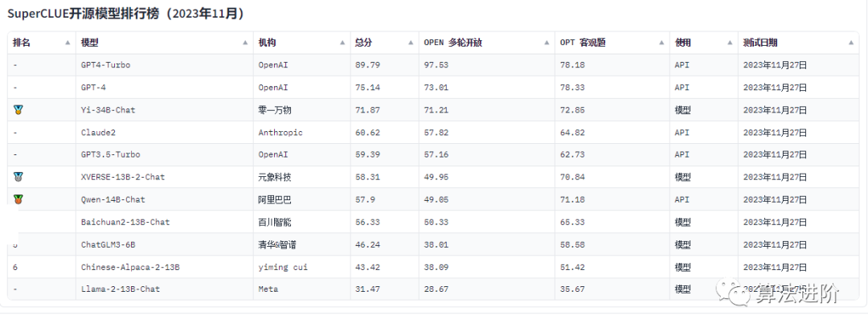Viewport: 868px width, 332px height.
Task: Select the Chinese-Alpaca-2-13B model cell
Action: [165, 267]
